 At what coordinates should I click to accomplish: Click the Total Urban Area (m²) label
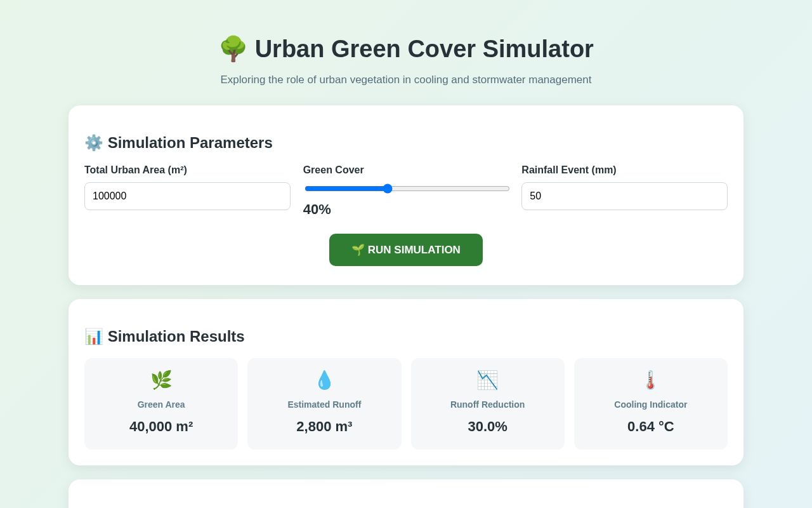tap(136, 170)
